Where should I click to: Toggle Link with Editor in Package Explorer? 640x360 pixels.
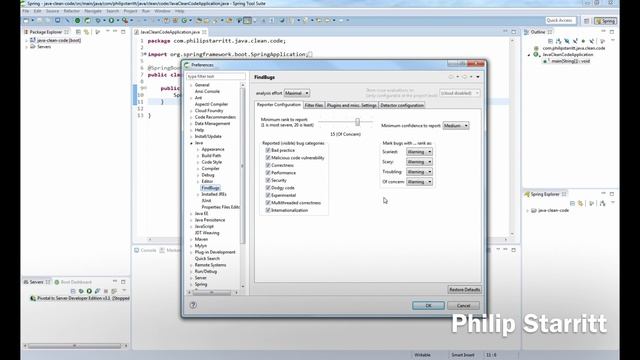(x=87, y=32)
